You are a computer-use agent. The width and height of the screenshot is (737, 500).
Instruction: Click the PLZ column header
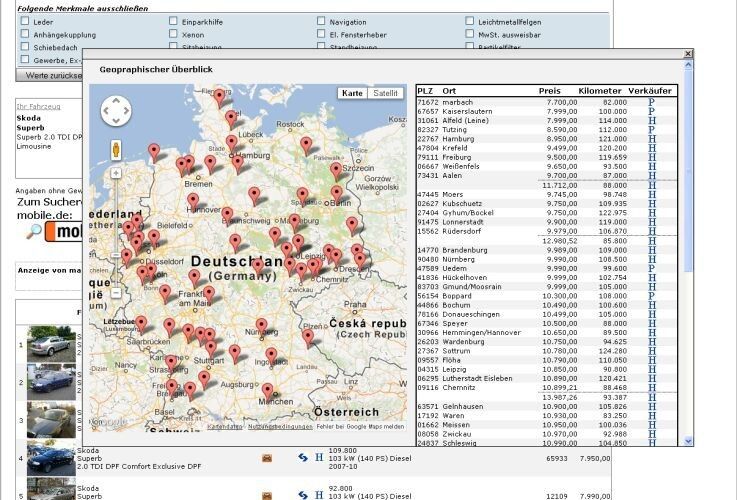coord(425,91)
